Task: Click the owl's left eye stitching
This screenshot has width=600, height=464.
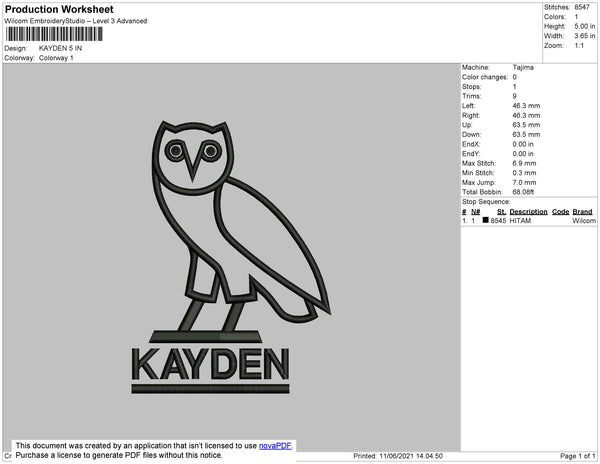Action: tap(176, 150)
